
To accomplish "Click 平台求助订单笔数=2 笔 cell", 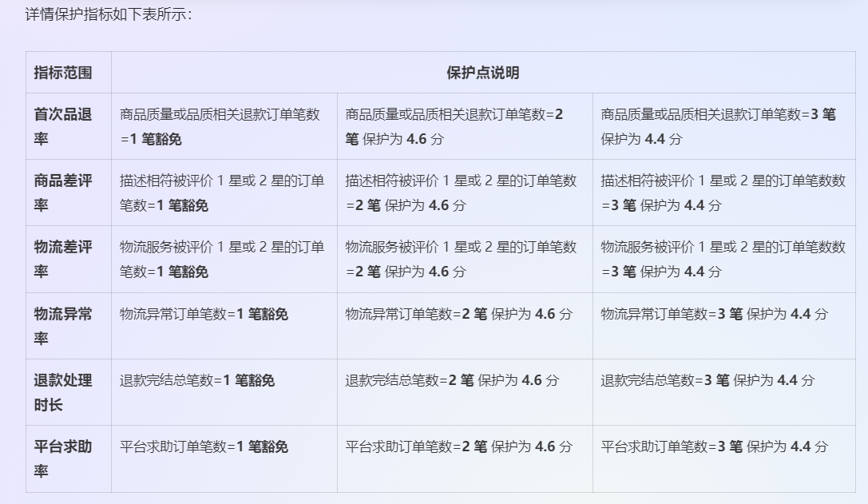I will (458, 446).
